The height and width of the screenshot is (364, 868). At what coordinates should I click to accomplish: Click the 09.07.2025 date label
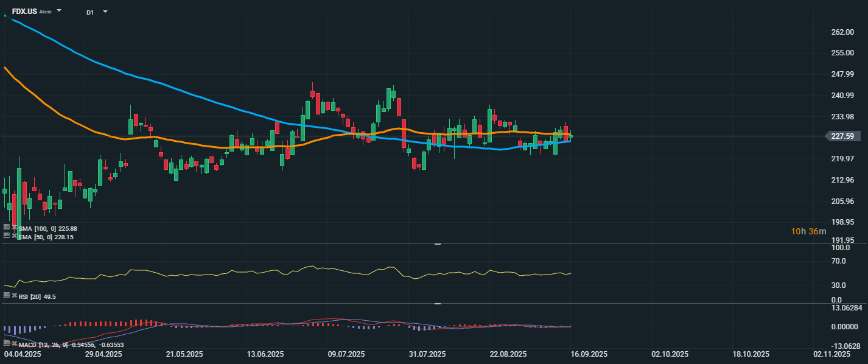[346, 354]
